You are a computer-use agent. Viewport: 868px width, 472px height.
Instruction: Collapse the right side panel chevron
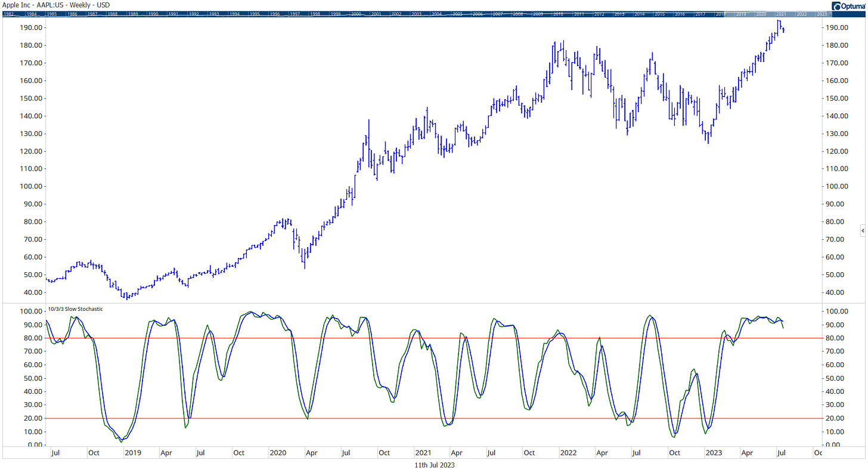tap(862, 230)
